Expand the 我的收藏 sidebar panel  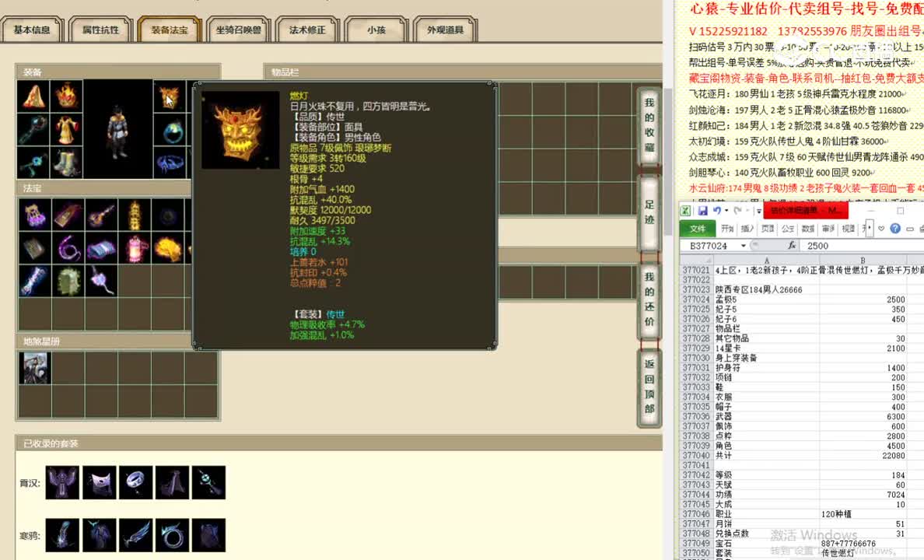(649, 124)
